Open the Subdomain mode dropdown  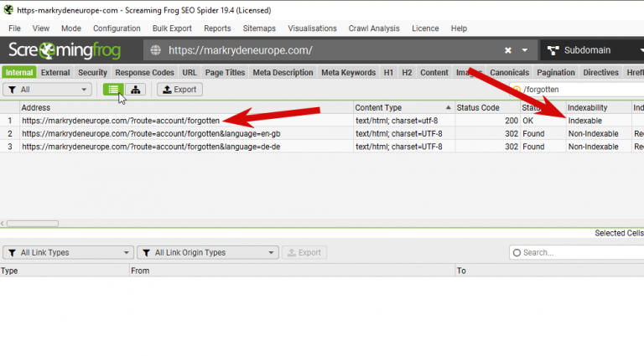pyautogui.click(x=642, y=50)
